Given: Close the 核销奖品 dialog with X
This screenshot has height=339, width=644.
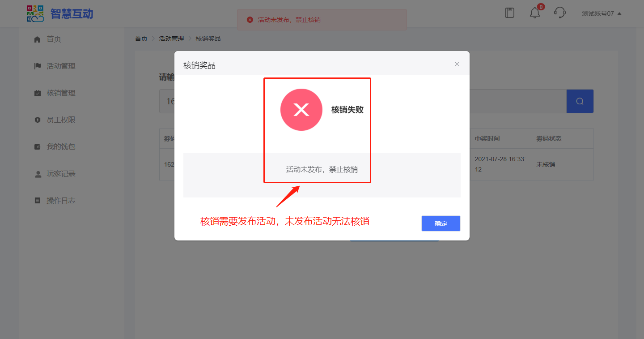Looking at the screenshot, I should tap(457, 64).
